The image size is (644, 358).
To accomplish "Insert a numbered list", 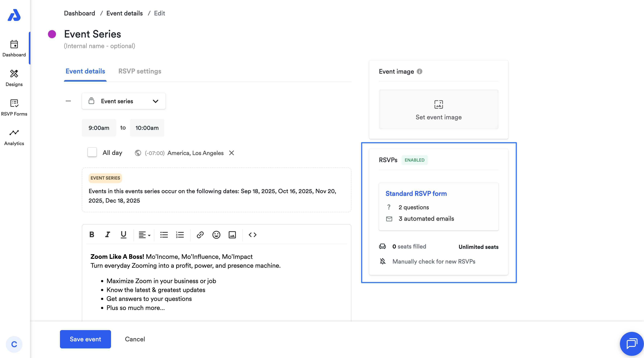I will [180, 234].
